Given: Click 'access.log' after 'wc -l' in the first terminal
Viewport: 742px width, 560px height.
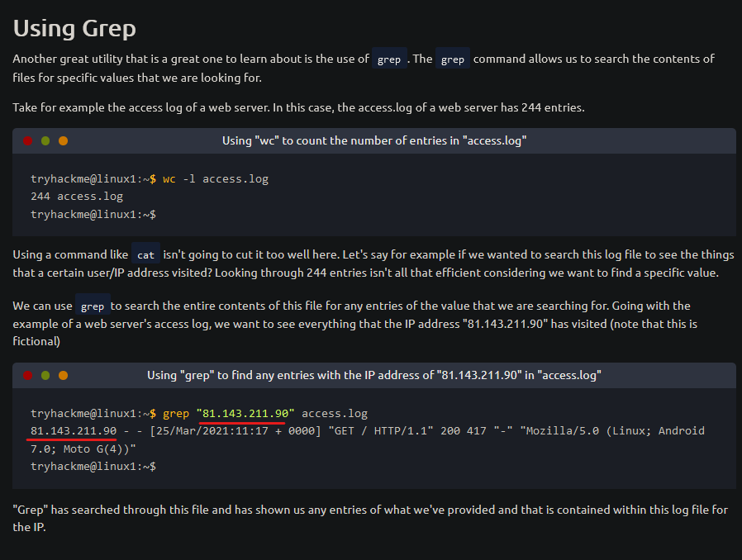Looking at the screenshot, I should [235, 178].
